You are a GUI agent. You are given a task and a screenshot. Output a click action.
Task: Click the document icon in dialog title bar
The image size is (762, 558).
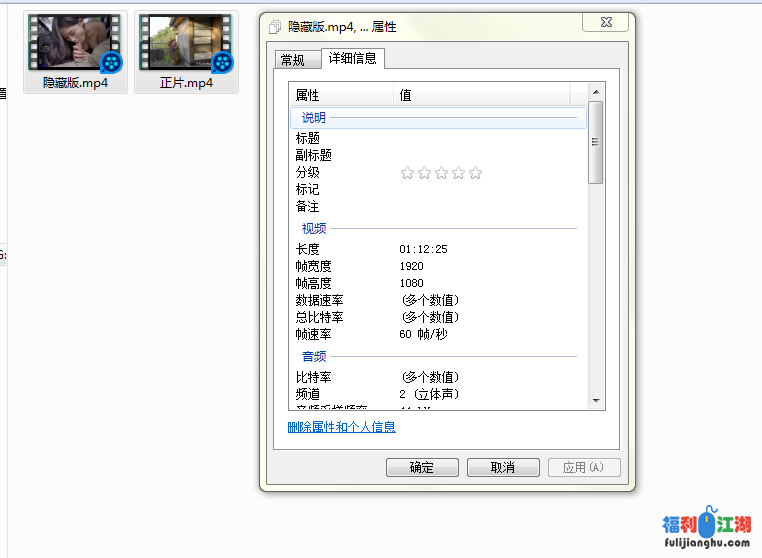pyautogui.click(x=275, y=27)
